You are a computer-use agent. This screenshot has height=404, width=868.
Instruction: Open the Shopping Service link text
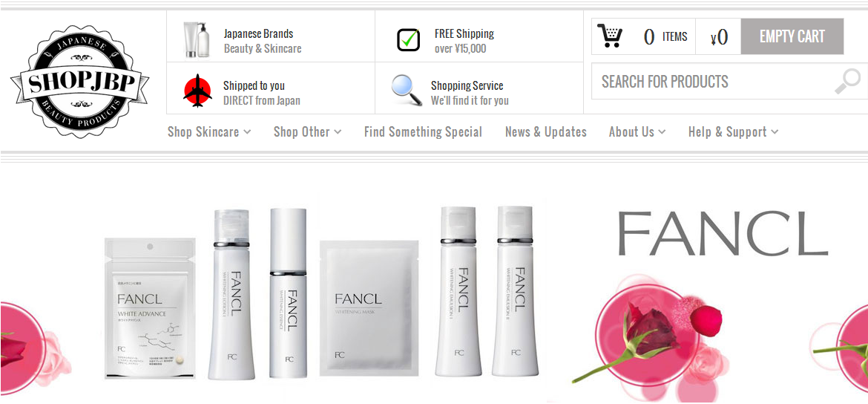(467, 86)
